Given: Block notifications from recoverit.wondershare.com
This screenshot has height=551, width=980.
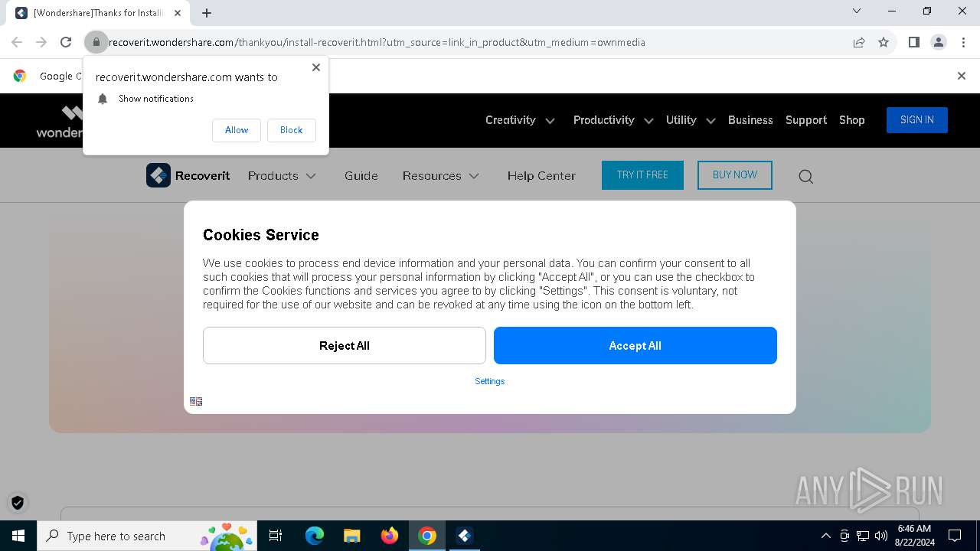Looking at the screenshot, I should tap(292, 130).
